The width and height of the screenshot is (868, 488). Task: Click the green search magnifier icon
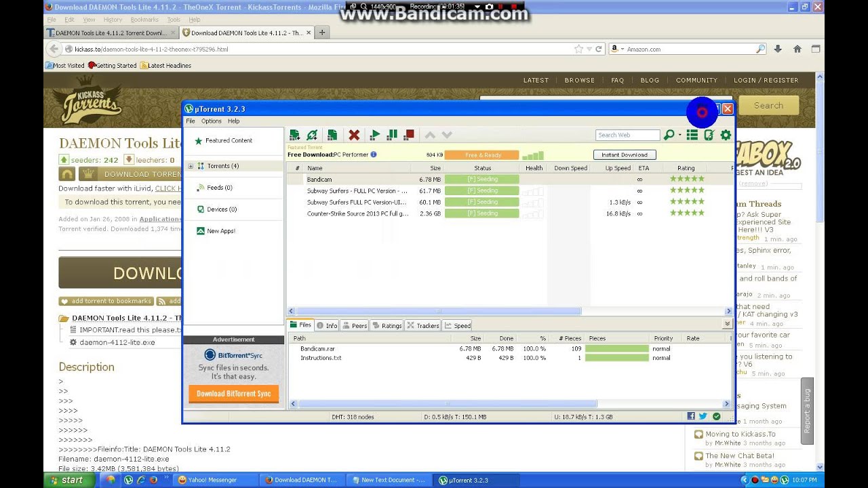click(x=669, y=135)
